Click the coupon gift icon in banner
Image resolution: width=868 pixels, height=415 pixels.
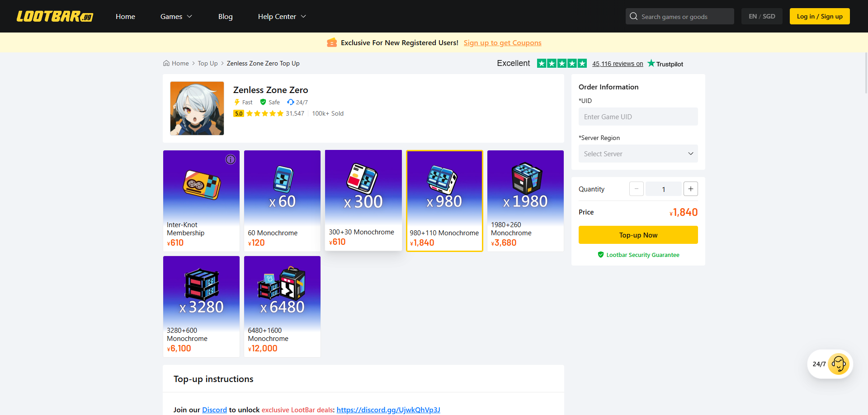click(332, 42)
